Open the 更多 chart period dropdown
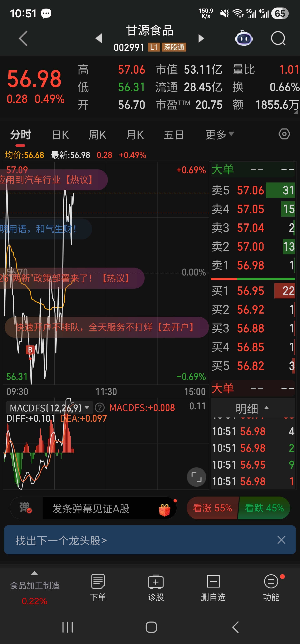Image resolution: width=300 pixels, height=644 pixels. (219, 135)
